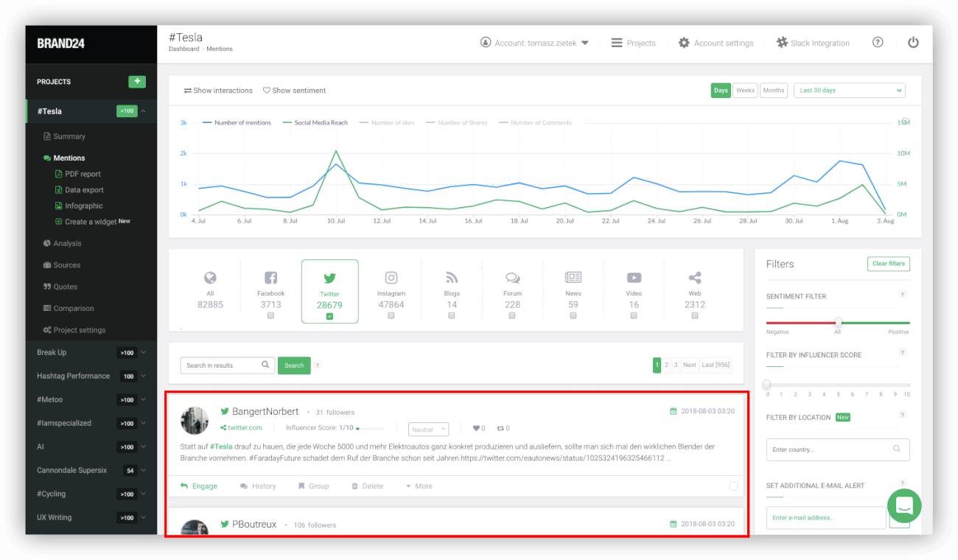Click help icon for Sentiment Filter
The image size is (958, 560).
click(903, 295)
